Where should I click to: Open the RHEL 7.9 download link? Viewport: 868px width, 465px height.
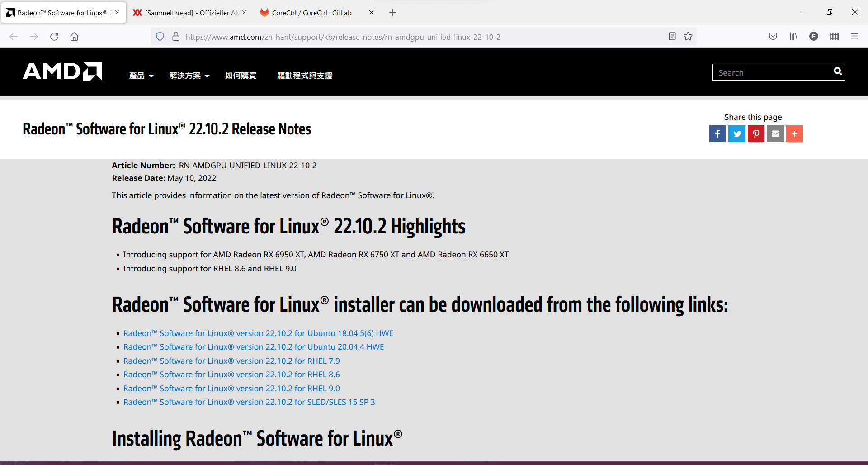pyautogui.click(x=231, y=361)
